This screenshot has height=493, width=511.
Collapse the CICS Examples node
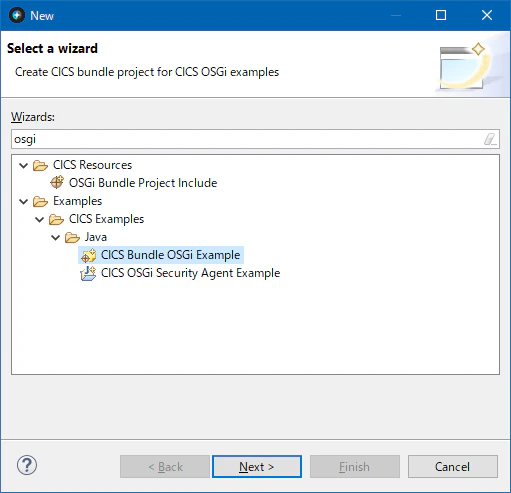pyautogui.click(x=39, y=219)
